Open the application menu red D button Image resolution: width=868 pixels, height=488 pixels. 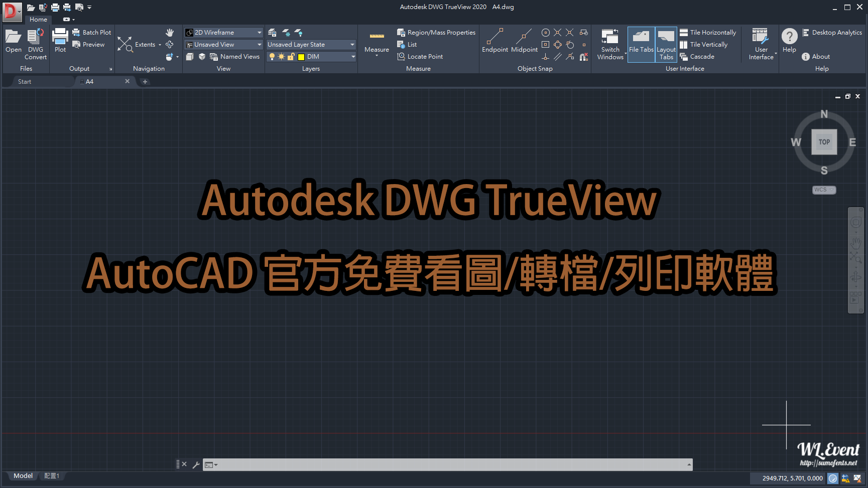[12, 12]
